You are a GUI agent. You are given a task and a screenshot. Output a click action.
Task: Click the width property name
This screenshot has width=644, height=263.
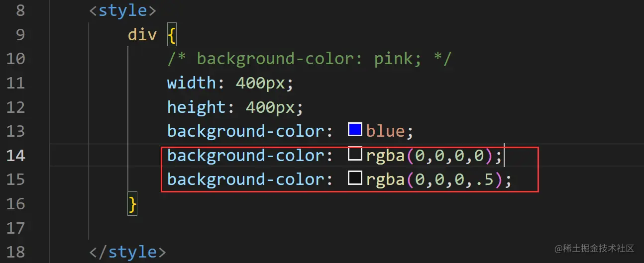(192, 83)
